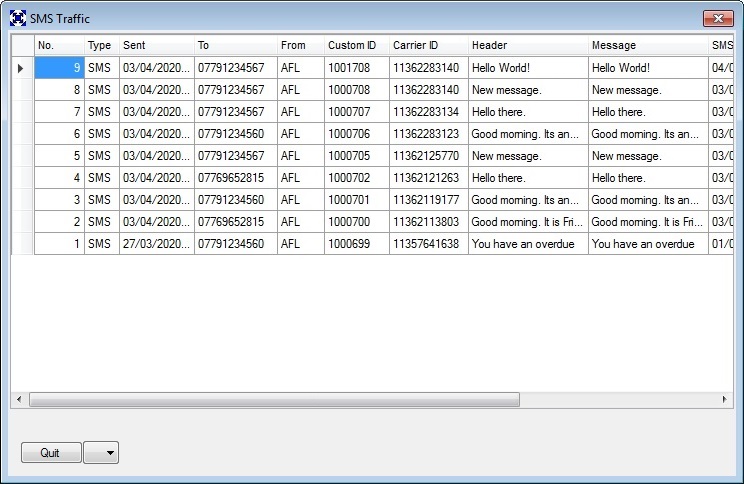Sort by the Message column header
Screen dimensions: 744x484
[648, 46]
